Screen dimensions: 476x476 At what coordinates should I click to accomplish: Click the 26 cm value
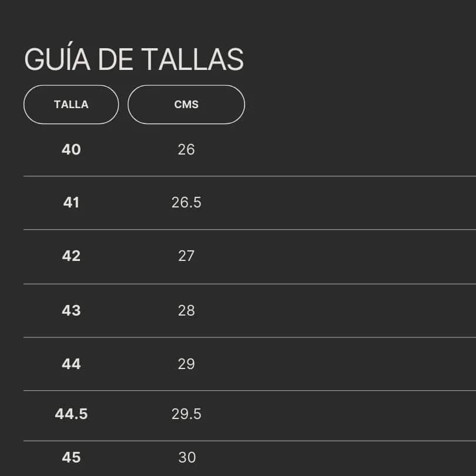tap(186, 149)
